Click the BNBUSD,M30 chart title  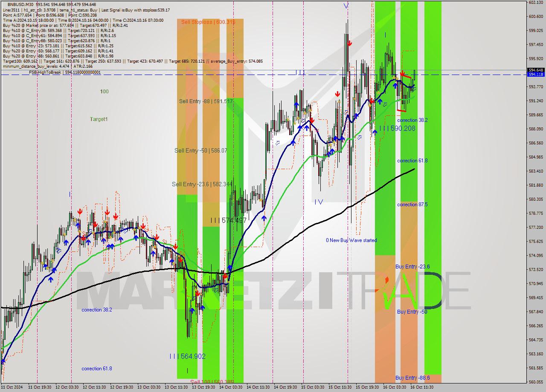(x=21, y=4)
